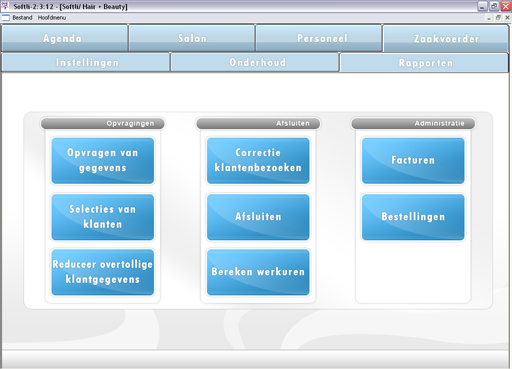Open the Bestand menu

tap(22, 18)
